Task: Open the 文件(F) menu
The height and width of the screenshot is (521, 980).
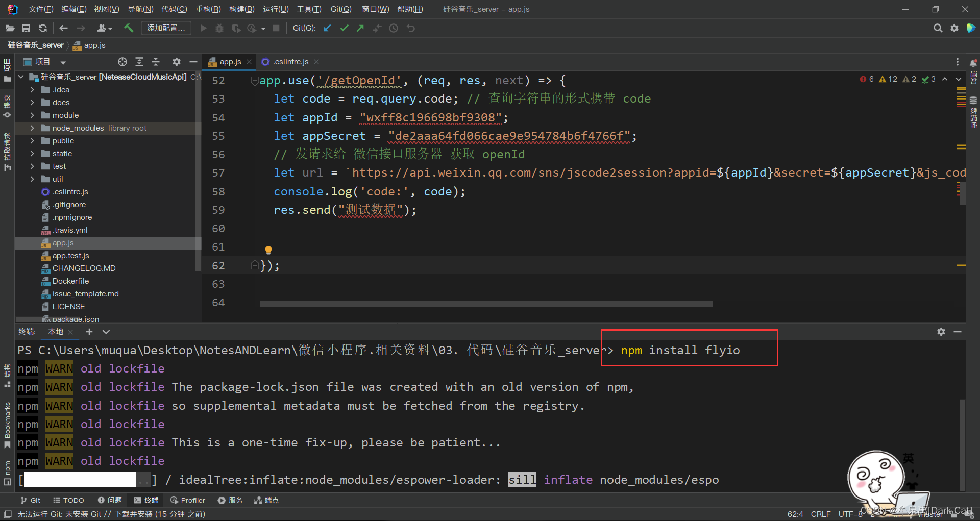Action: (x=41, y=9)
